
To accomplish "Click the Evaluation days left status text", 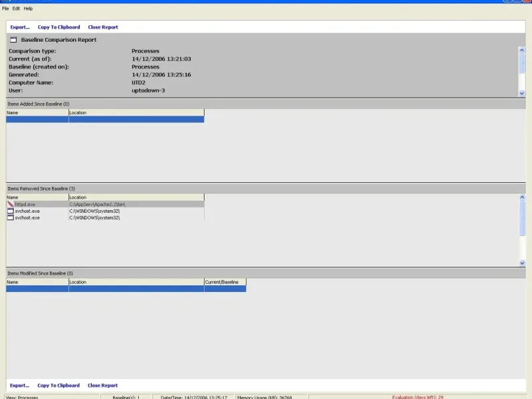I will point(418,397).
